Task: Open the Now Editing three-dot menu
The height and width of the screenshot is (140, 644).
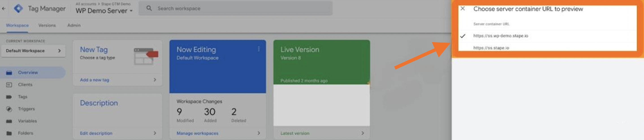Action: tap(259, 49)
